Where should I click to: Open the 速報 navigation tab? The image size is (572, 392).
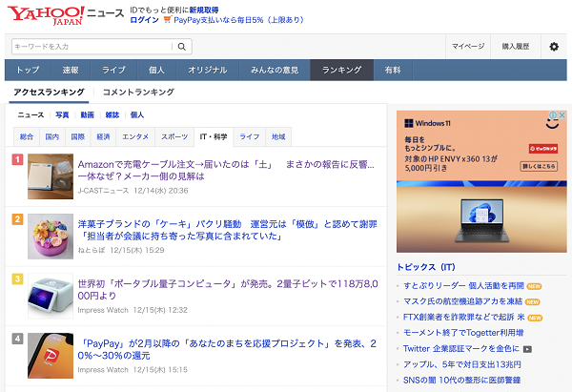[71, 70]
